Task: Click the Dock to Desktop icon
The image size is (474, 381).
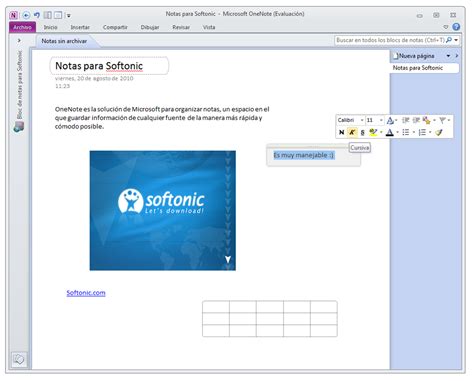Action: pyautogui.click(x=48, y=15)
